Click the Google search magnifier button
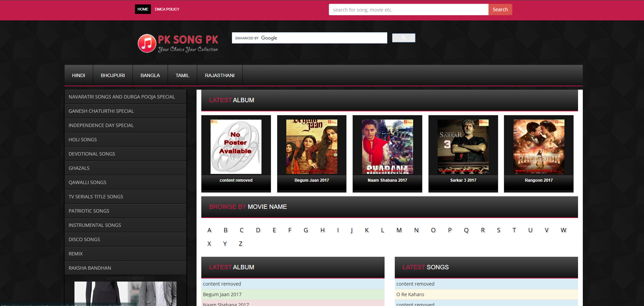 [x=404, y=38]
